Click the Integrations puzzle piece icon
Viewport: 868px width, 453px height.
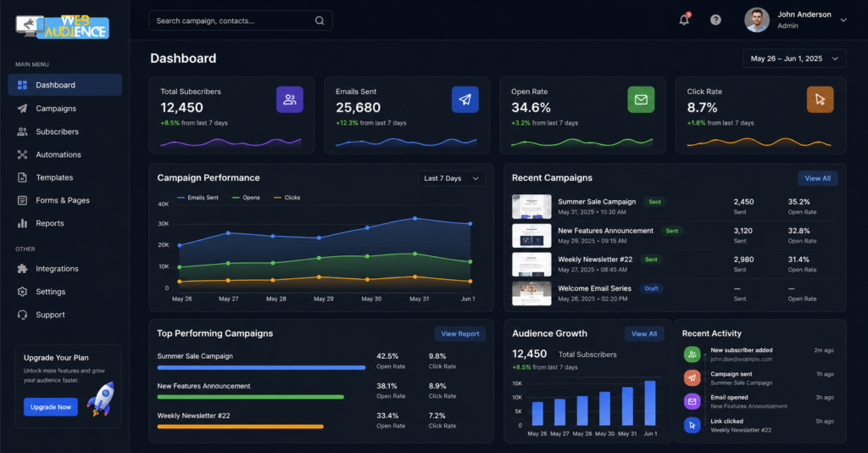point(22,269)
